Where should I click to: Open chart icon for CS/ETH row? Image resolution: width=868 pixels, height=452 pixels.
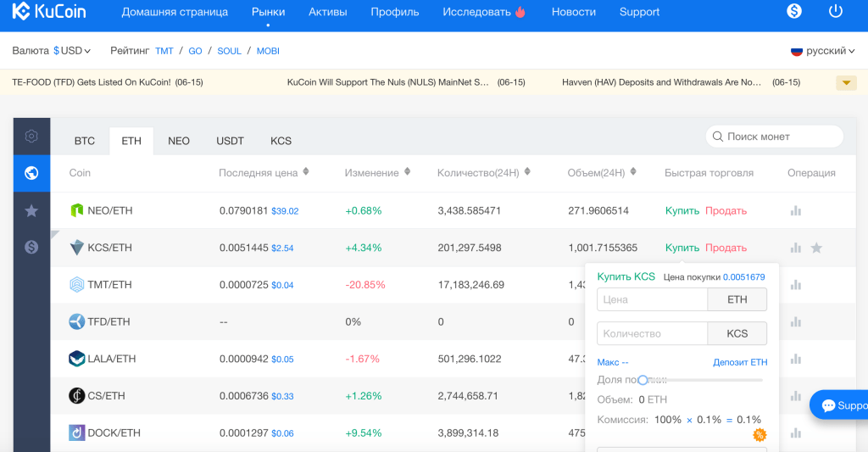(x=796, y=396)
